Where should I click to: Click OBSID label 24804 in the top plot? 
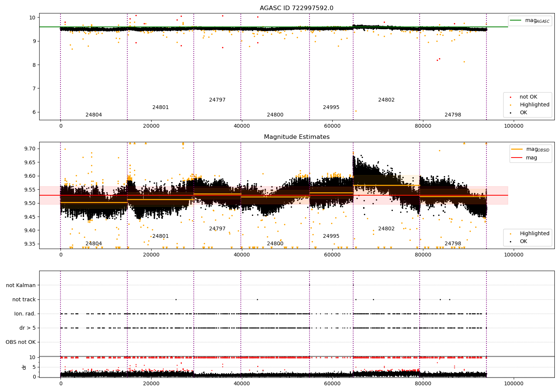[x=94, y=115]
